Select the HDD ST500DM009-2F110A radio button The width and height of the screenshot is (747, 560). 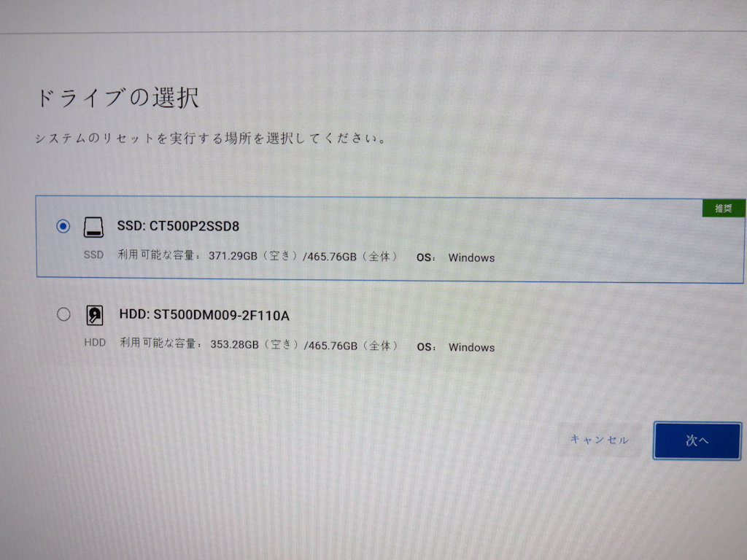(64, 314)
